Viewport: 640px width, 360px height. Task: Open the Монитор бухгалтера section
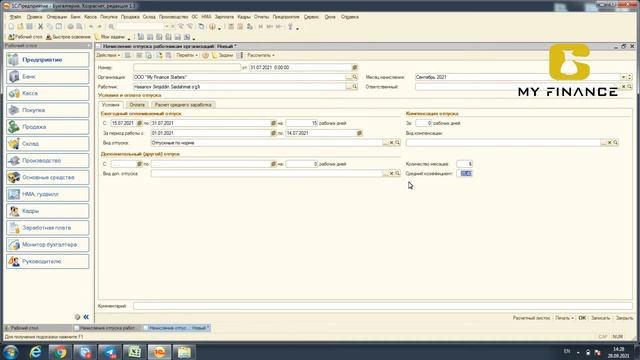48,244
